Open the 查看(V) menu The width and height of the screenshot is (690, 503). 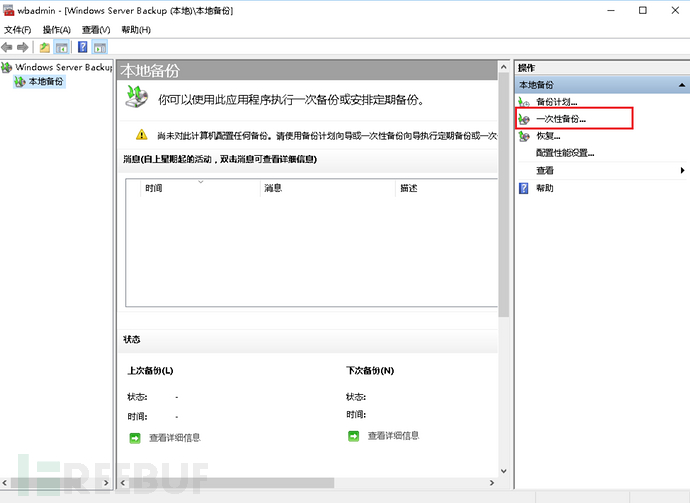tap(96, 30)
